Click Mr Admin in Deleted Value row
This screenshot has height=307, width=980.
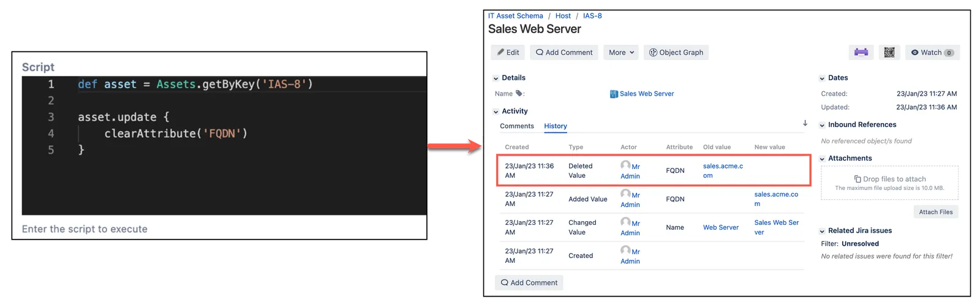(630, 171)
